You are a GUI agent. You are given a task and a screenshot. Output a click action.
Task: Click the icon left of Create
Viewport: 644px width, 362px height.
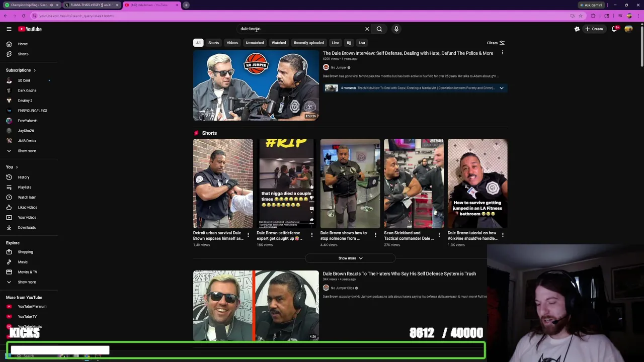click(577, 29)
